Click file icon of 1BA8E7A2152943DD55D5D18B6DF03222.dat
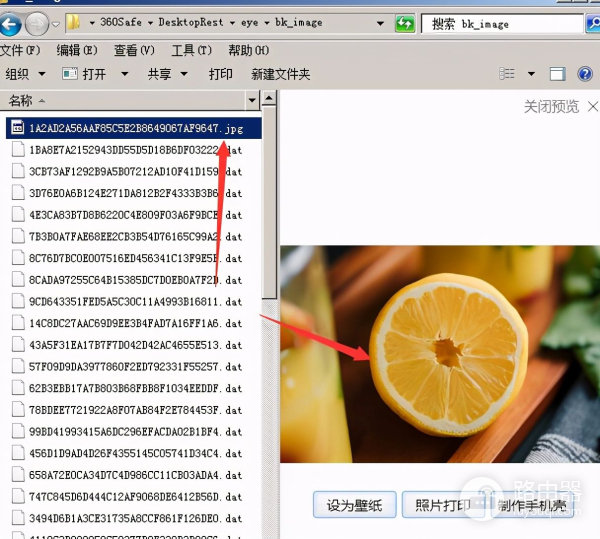This screenshot has width=600, height=539. point(17,150)
